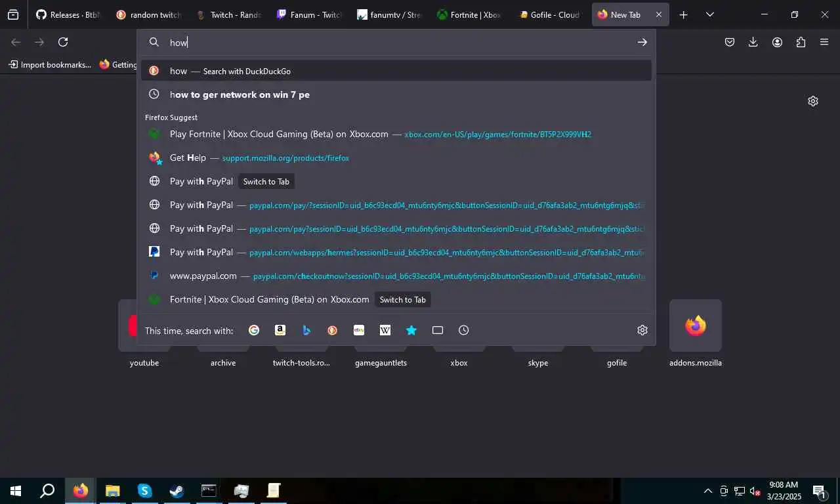Open the Extensions panel
Screen dimensions: 840x504
click(x=801, y=42)
